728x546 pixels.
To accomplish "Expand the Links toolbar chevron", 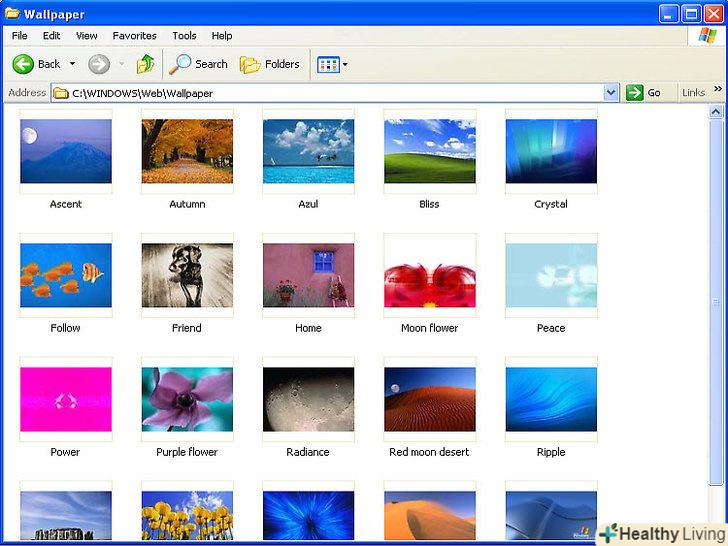I will point(718,89).
